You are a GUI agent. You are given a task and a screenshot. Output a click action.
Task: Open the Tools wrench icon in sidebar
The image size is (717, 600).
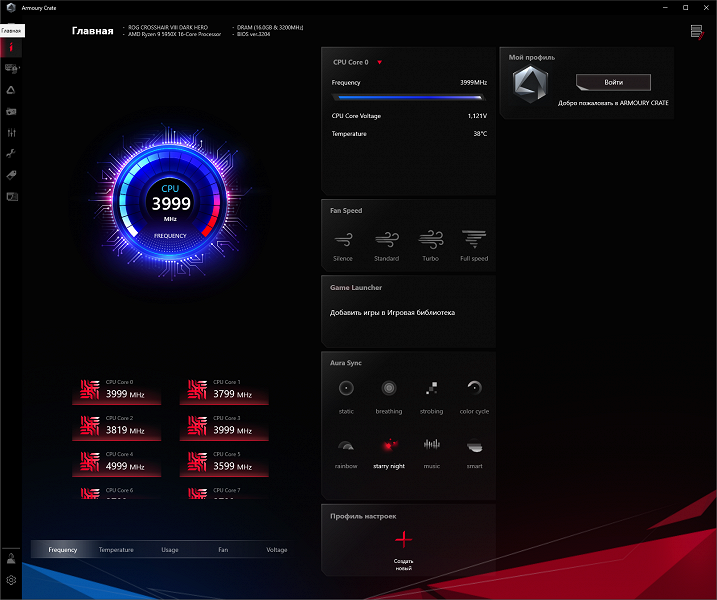11,154
